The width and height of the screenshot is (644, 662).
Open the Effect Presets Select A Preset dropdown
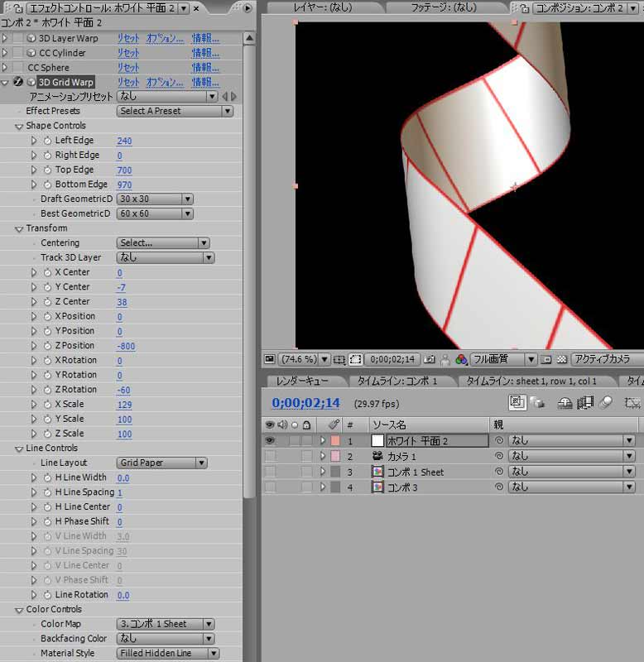click(x=175, y=111)
